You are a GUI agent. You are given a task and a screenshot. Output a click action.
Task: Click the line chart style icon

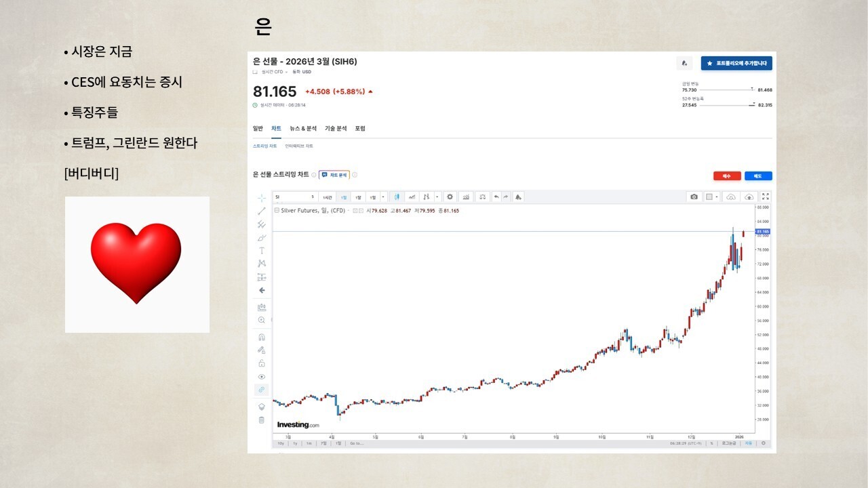[x=412, y=197]
